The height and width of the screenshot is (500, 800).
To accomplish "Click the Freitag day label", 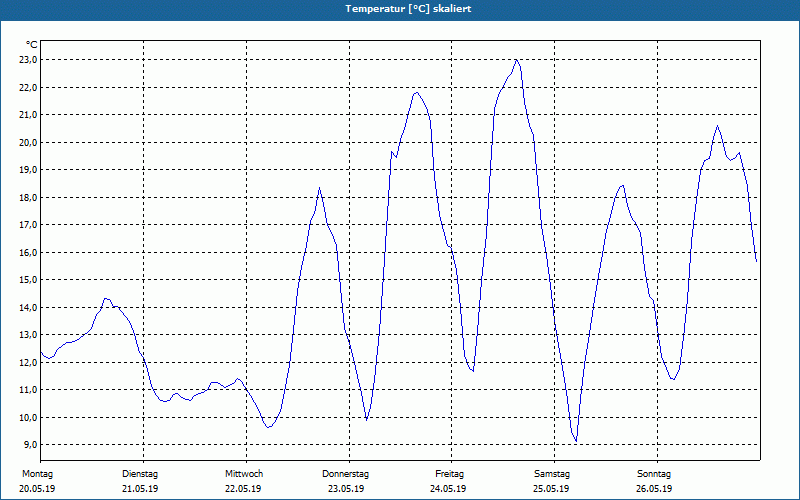I will (x=449, y=474).
